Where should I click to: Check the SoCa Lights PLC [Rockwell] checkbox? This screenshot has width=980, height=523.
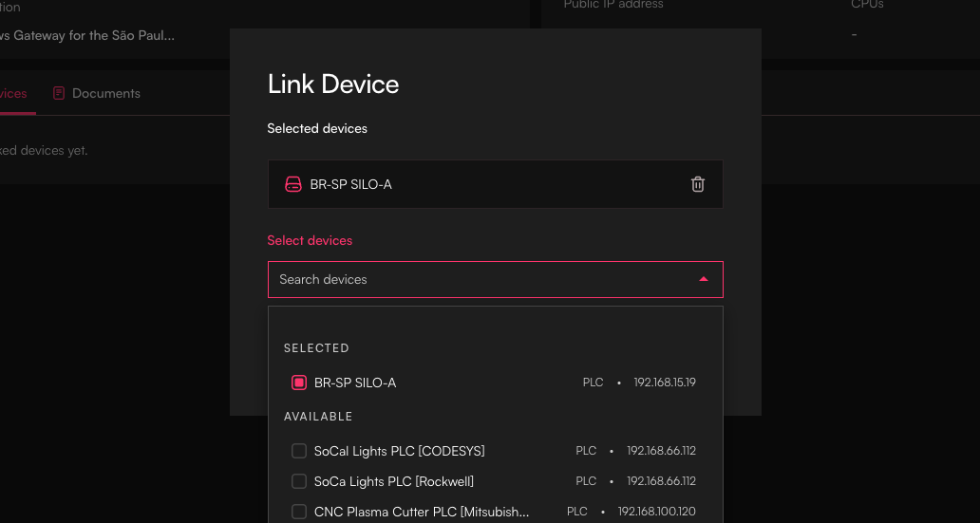299,481
